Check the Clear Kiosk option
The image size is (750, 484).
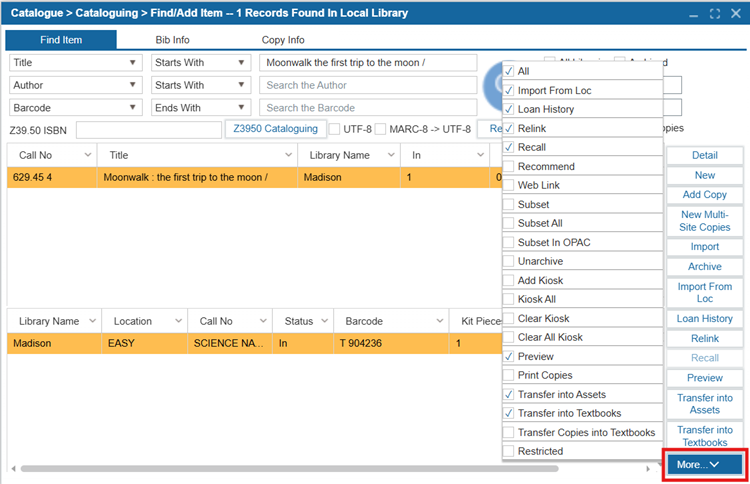pos(508,319)
